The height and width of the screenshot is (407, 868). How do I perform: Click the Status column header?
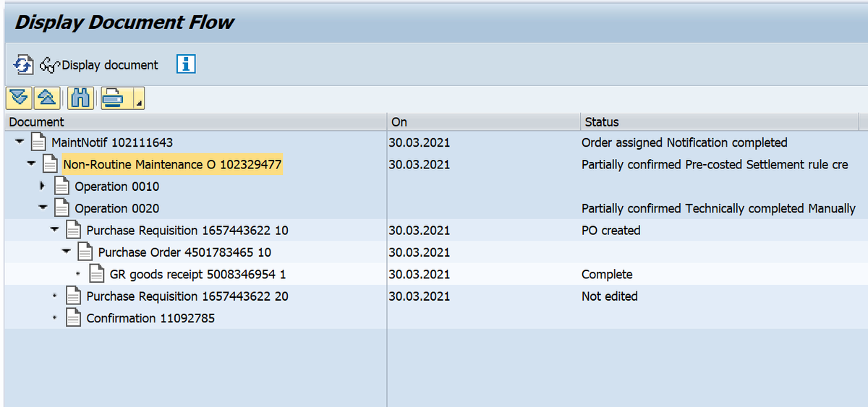pos(719,122)
